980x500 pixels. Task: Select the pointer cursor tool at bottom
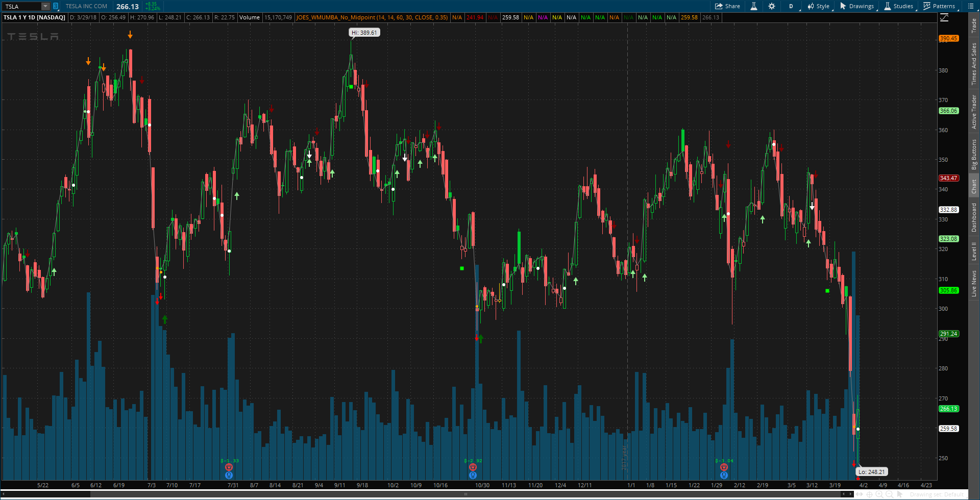click(899, 494)
